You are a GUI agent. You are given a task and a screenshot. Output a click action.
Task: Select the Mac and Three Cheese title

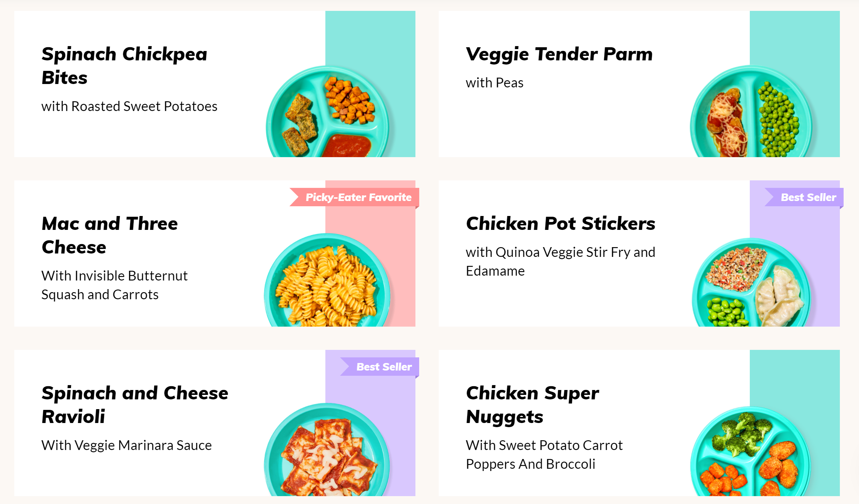(110, 235)
